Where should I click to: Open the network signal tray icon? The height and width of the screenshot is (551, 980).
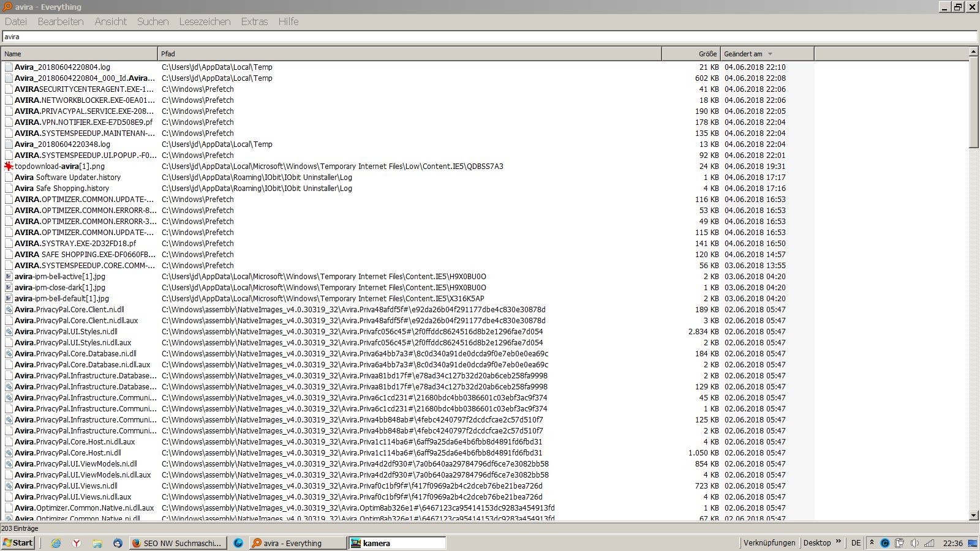(929, 543)
